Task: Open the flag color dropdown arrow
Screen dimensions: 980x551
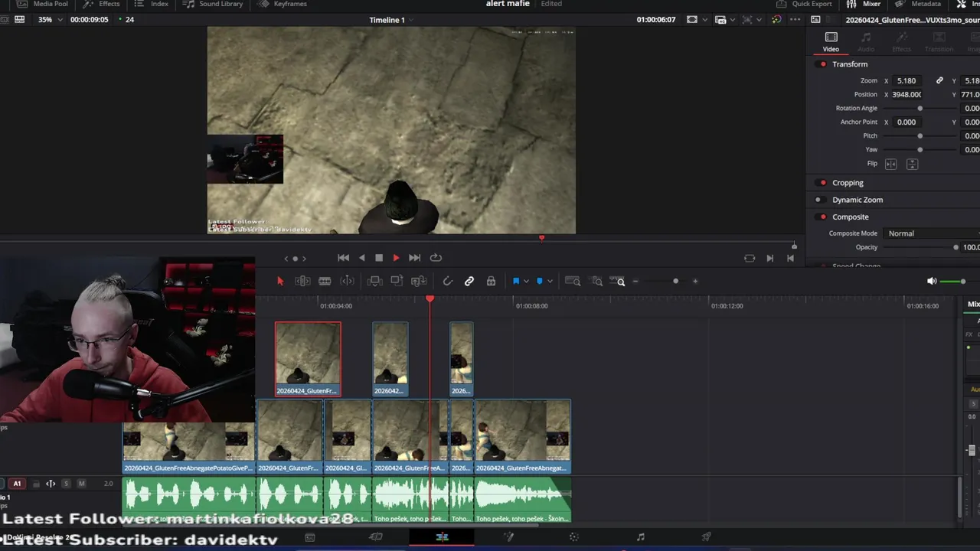Action: (x=526, y=282)
